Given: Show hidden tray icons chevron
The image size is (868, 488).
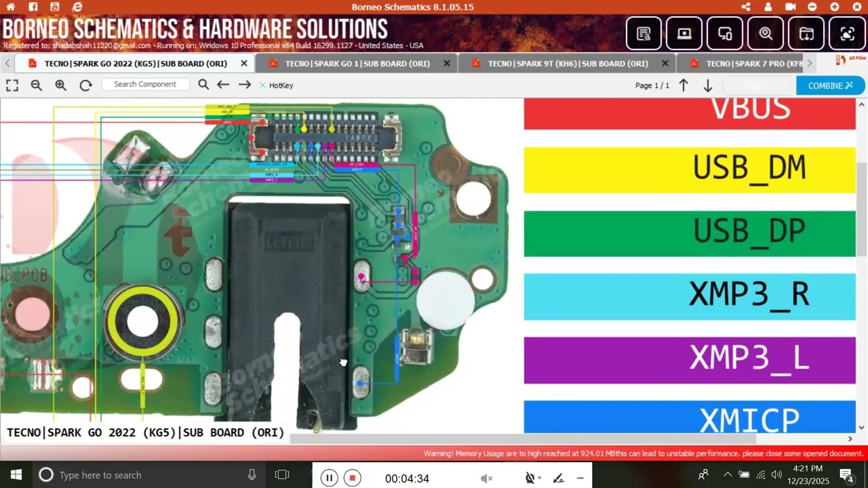Looking at the screenshot, I should [728, 474].
